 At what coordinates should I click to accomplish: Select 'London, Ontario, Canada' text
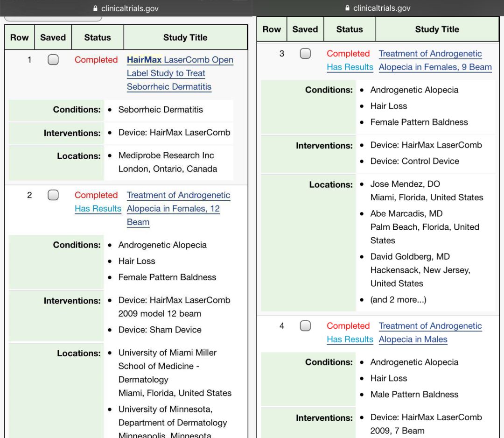coord(168,169)
